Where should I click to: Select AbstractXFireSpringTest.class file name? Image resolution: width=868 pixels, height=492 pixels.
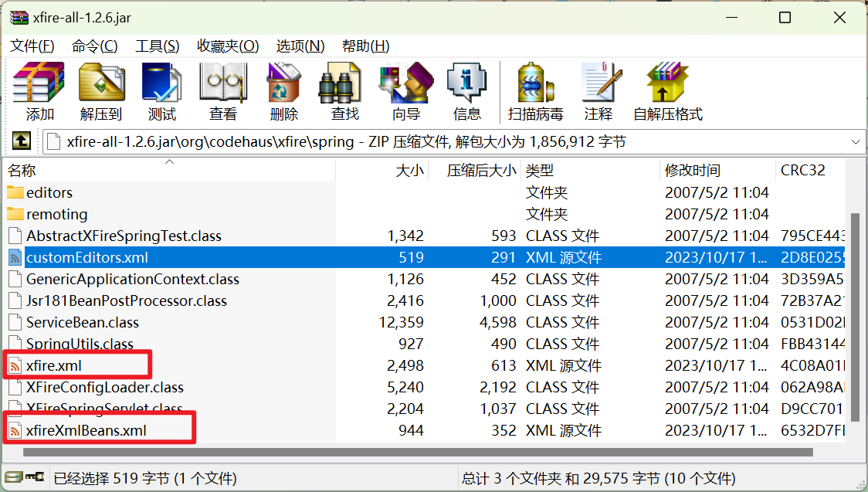click(x=124, y=236)
